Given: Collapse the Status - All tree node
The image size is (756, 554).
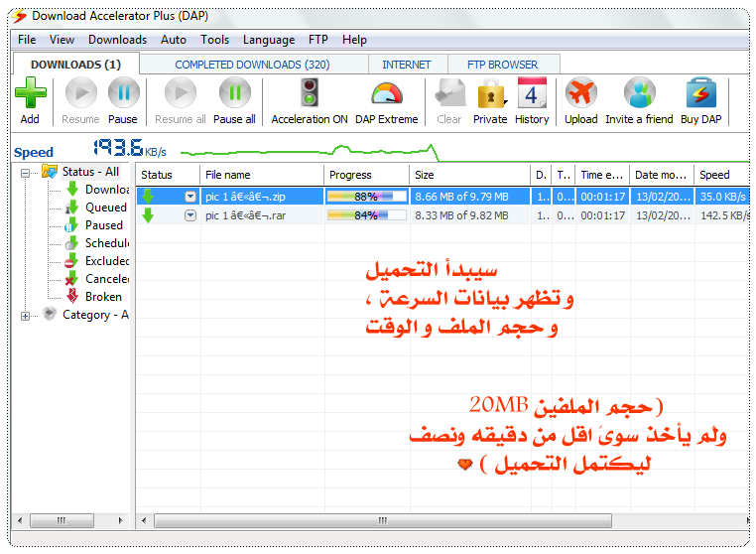Looking at the screenshot, I should pos(25,173).
